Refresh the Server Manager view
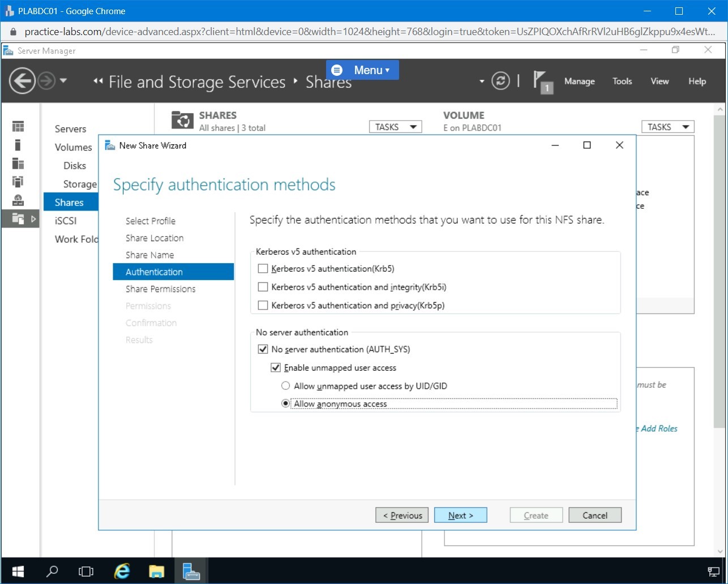This screenshot has width=728, height=584. pyautogui.click(x=500, y=81)
